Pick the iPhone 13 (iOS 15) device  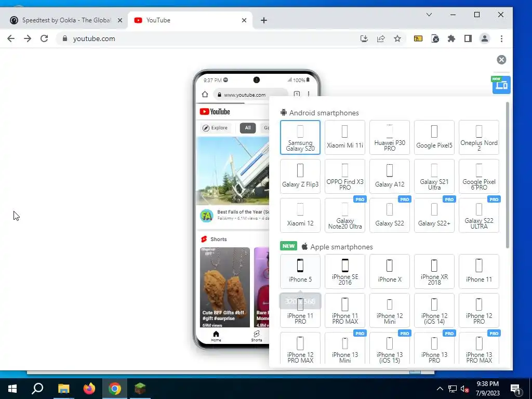coord(390,349)
